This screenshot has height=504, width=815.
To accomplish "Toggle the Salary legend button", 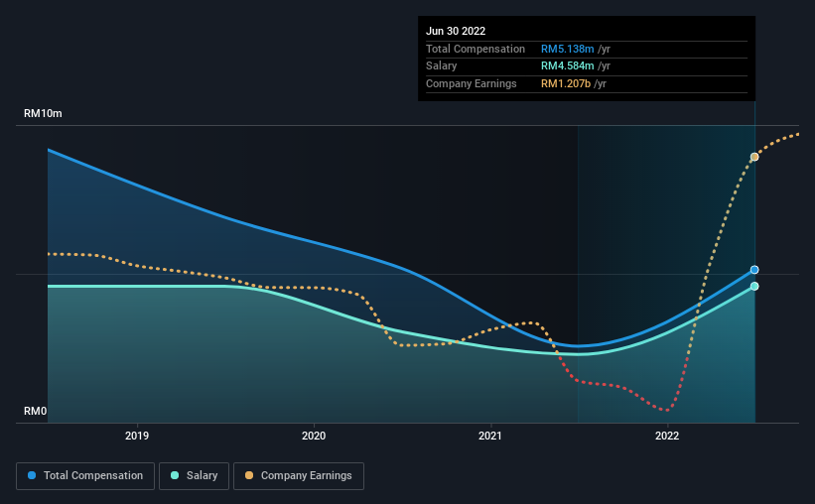I will [194, 476].
